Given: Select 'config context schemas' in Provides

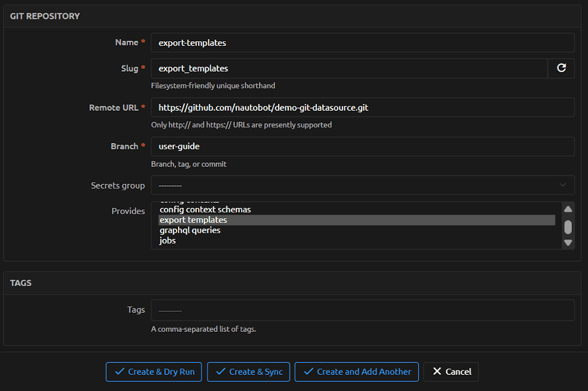Looking at the screenshot, I should pos(205,210).
